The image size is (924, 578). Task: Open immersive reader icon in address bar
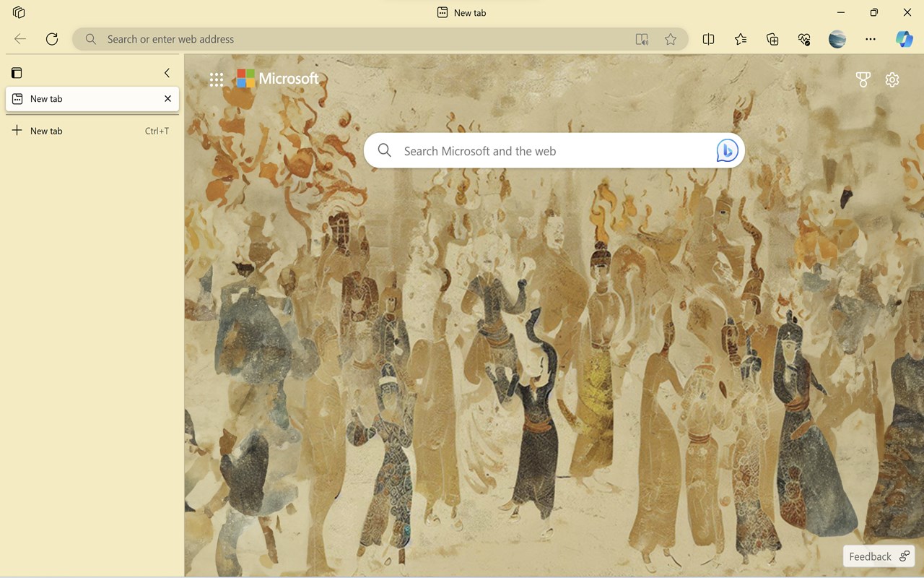642,39
